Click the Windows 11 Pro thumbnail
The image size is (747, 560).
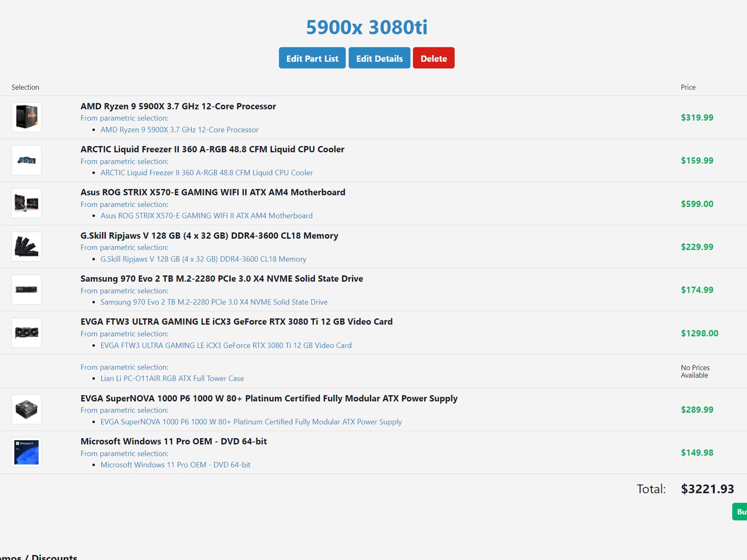coord(26,452)
